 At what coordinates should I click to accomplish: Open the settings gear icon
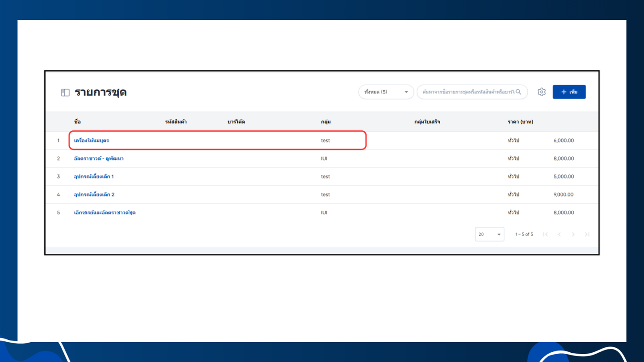[541, 92]
